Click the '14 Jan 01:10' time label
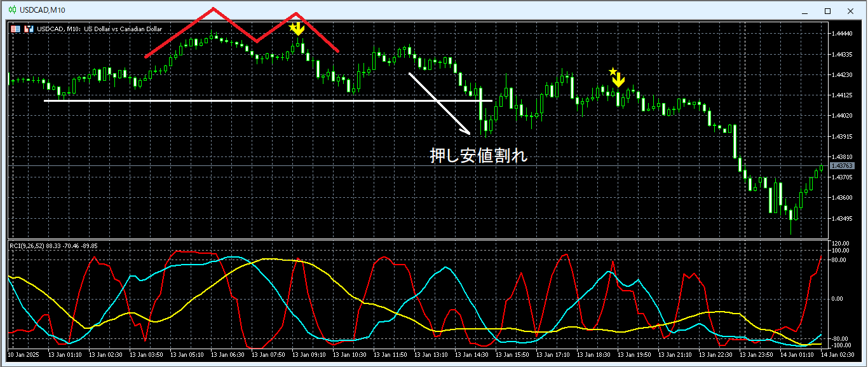This screenshot has height=367, width=868. coord(796,354)
